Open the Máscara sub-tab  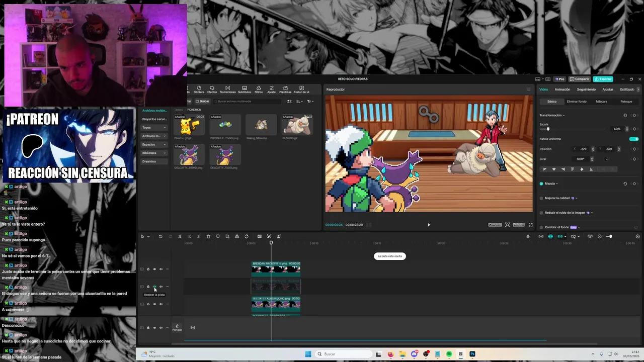tap(602, 102)
